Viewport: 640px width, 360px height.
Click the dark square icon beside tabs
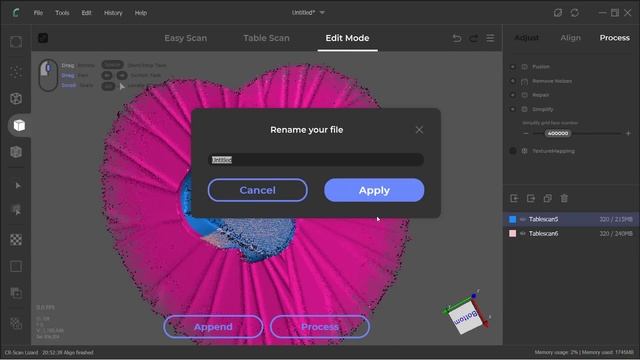[43, 38]
